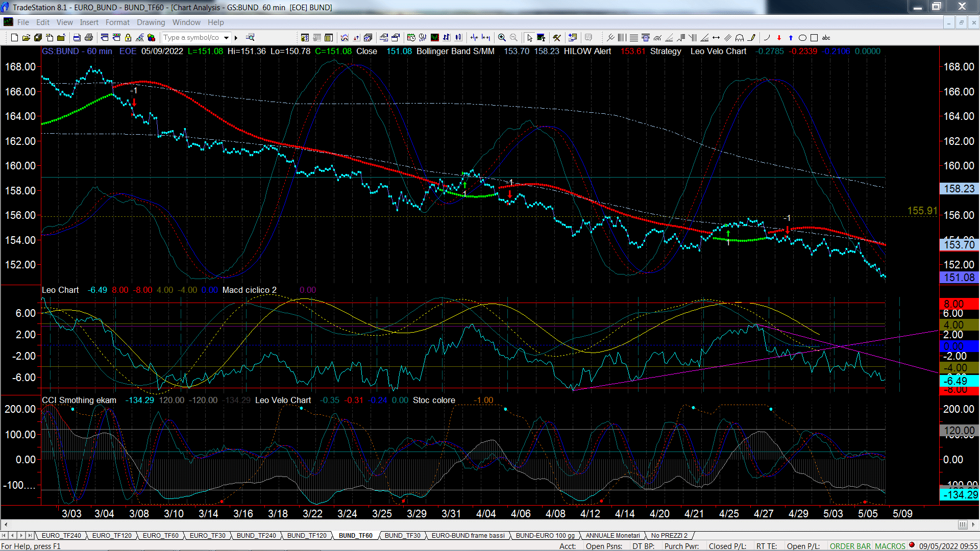Click the 158.23 Bollinger price label
The width and height of the screenshot is (980, 551).
pos(959,189)
